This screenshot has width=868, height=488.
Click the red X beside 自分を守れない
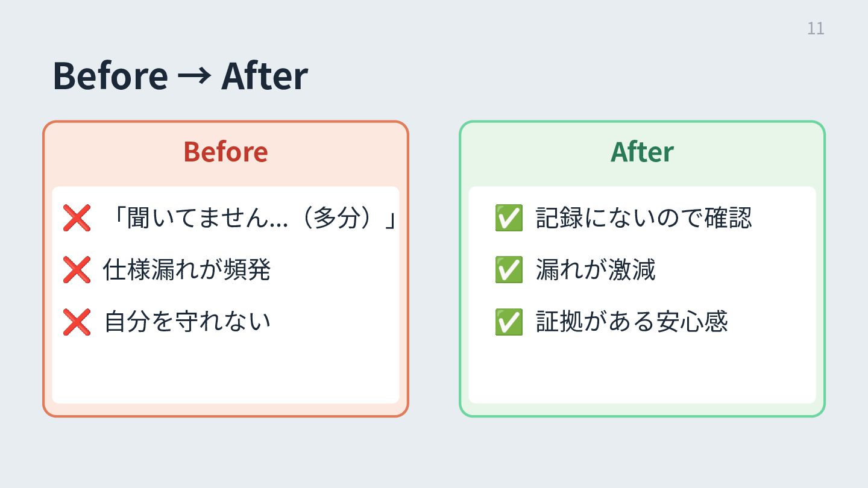(x=77, y=322)
